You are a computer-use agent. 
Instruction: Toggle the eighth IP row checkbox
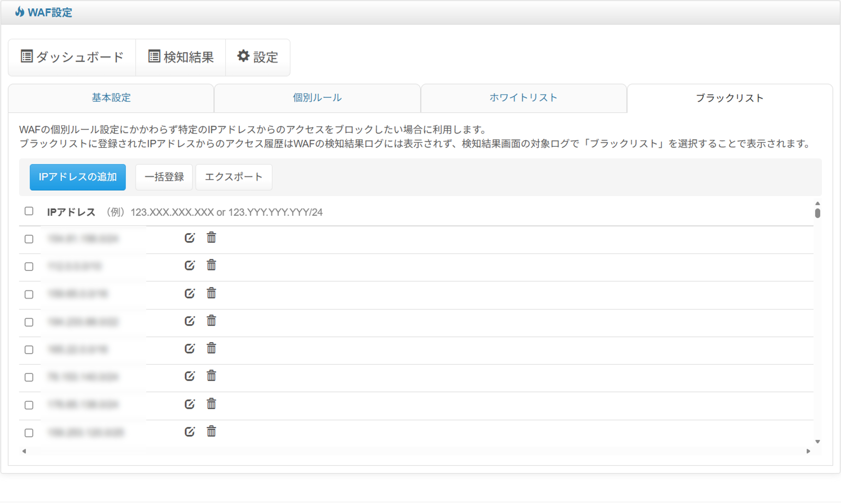[x=29, y=433]
